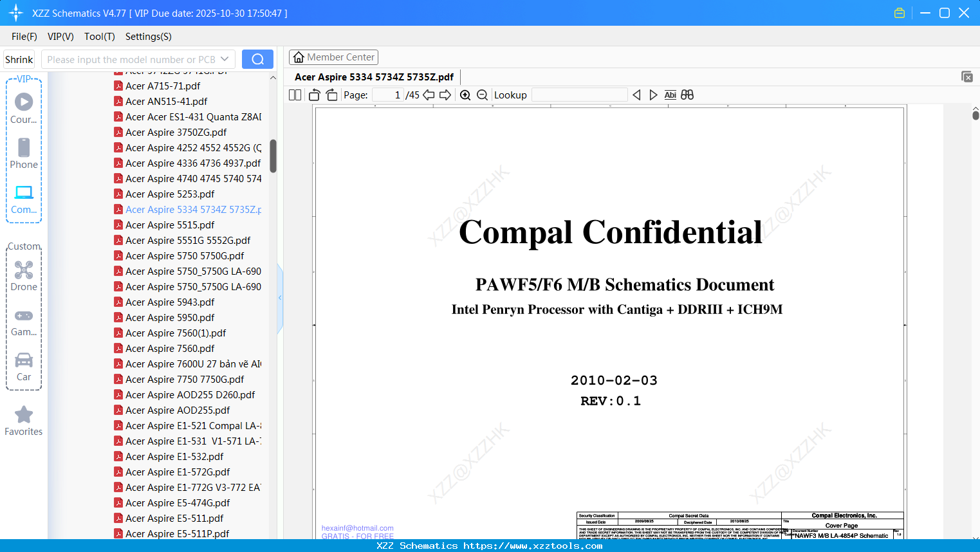Click the hexainf@hotmail.com link in the page
Image resolution: width=980 pixels, height=552 pixels.
pos(358,528)
